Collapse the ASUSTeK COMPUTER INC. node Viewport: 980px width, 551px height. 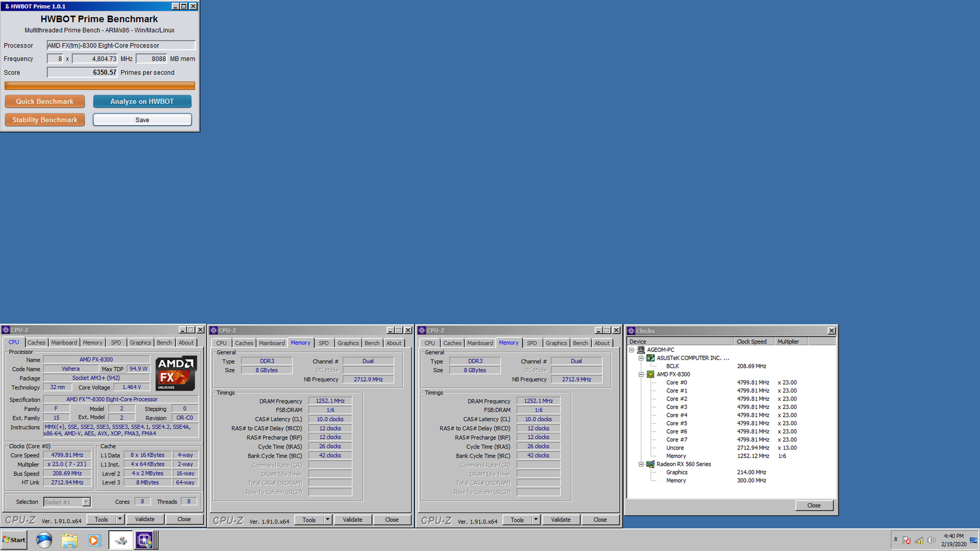pyautogui.click(x=641, y=358)
